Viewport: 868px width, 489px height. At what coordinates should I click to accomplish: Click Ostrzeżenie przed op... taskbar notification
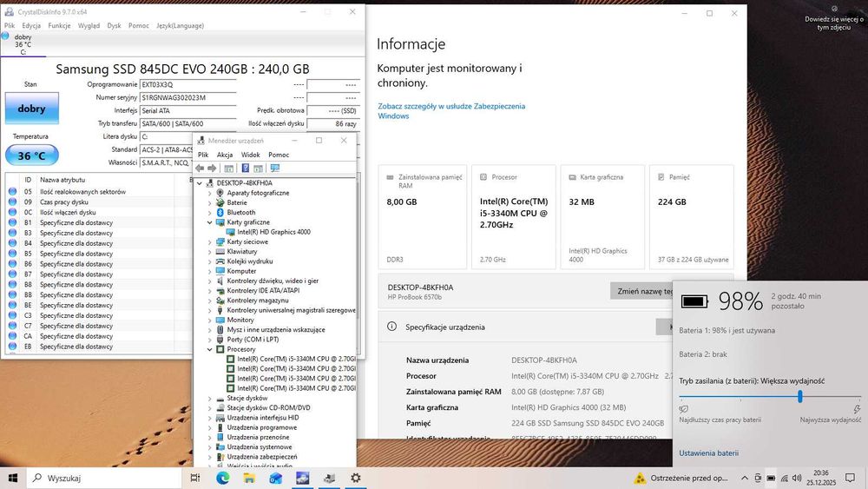(681, 478)
